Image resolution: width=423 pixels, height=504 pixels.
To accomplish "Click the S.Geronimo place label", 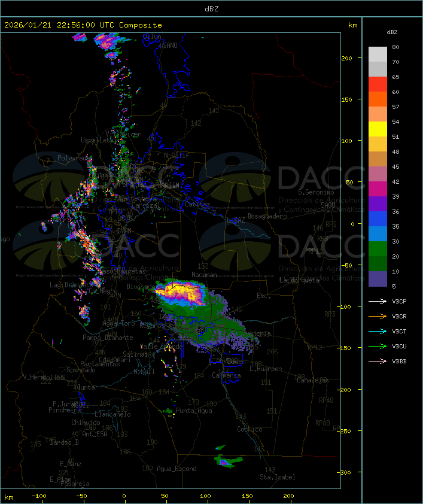I will tap(316, 192).
